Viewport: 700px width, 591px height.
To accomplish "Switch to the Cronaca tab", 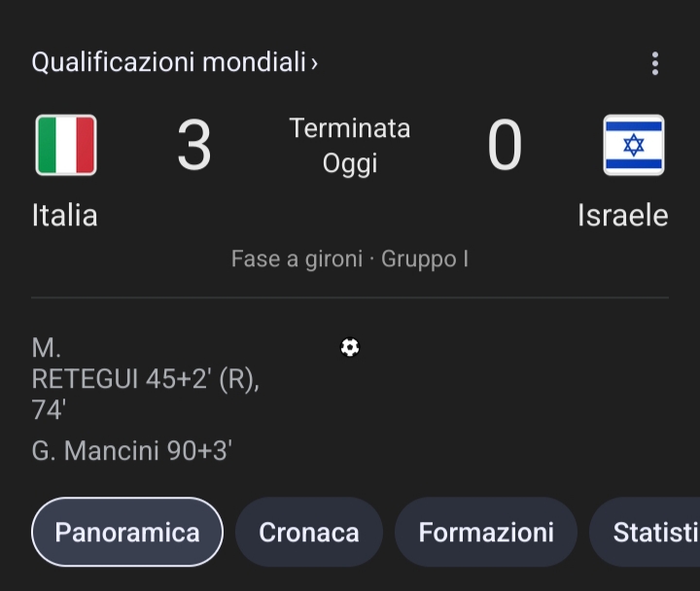I will pos(309,532).
